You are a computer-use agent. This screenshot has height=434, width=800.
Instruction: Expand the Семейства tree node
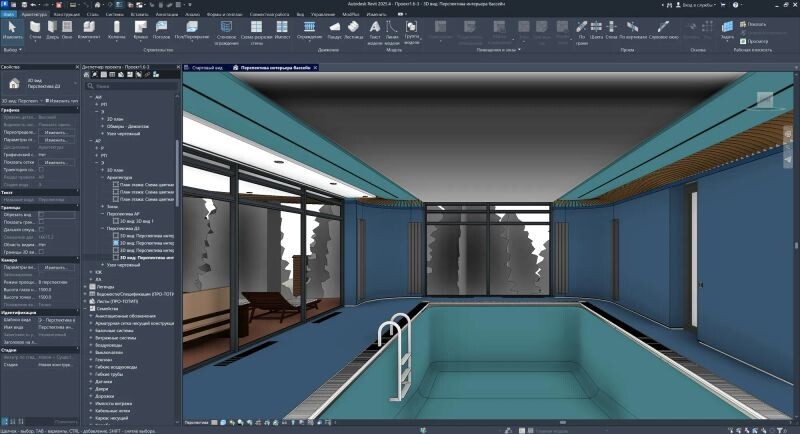pos(86,309)
